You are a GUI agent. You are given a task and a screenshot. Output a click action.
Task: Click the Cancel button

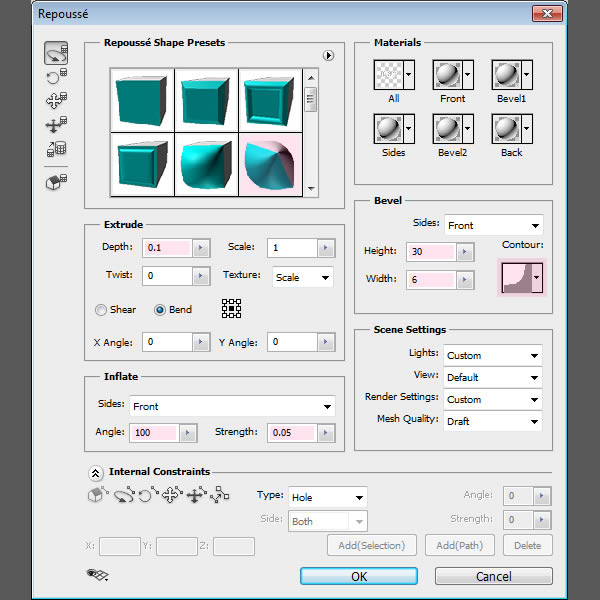click(x=493, y=576)
